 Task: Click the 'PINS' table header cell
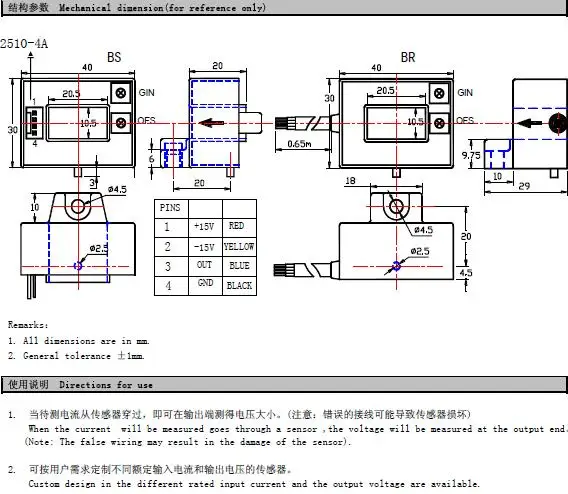[170, 208]
